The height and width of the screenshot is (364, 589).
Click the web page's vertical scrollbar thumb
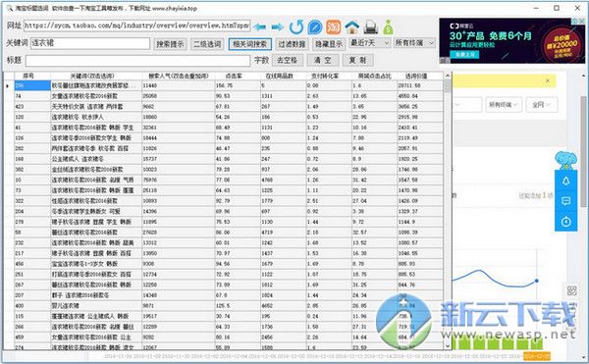pos(583,152)
